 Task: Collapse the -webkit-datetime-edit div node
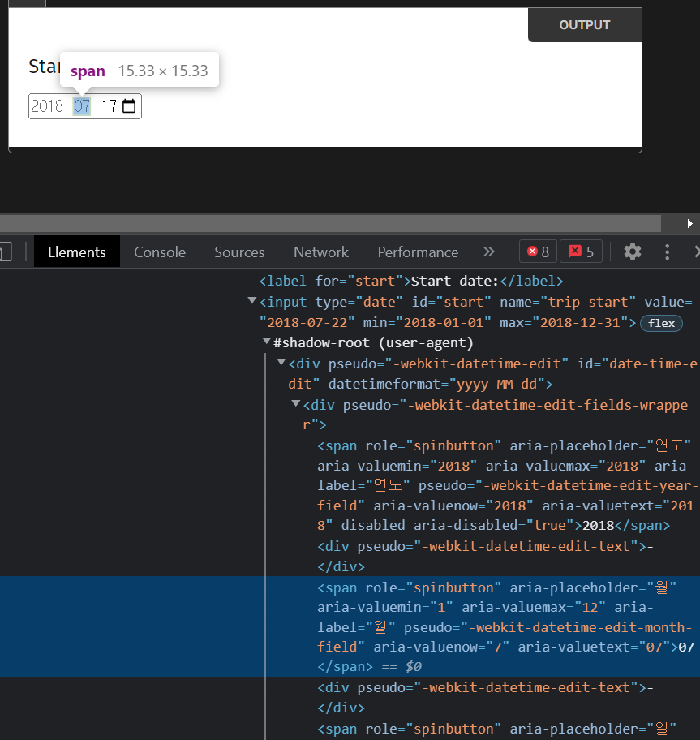click(281, 362)
